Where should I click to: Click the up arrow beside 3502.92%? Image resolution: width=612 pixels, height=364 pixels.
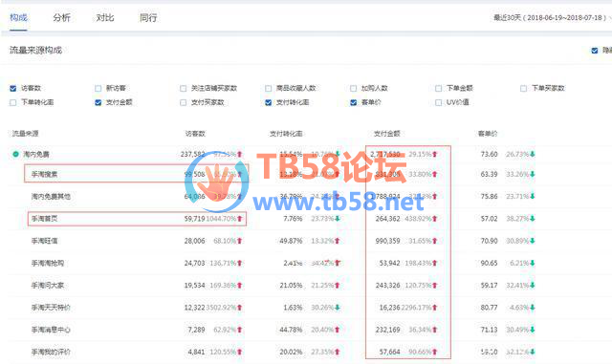tap(240, 308)
